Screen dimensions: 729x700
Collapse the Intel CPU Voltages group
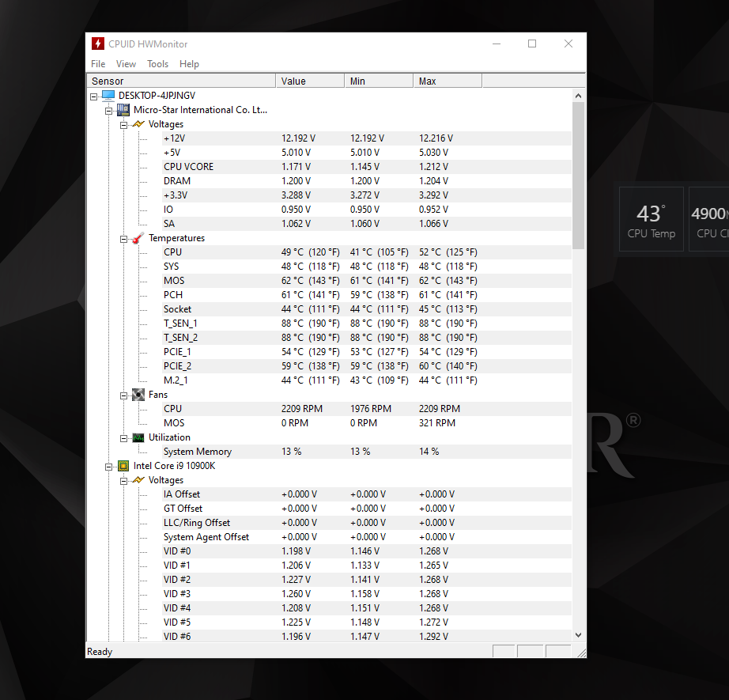tap(123, 481)
